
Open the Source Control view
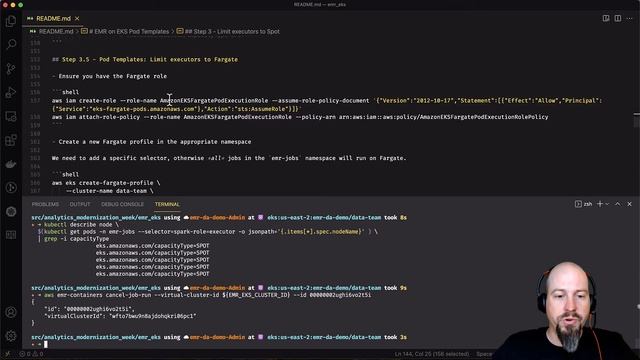(x=11, y=69)
